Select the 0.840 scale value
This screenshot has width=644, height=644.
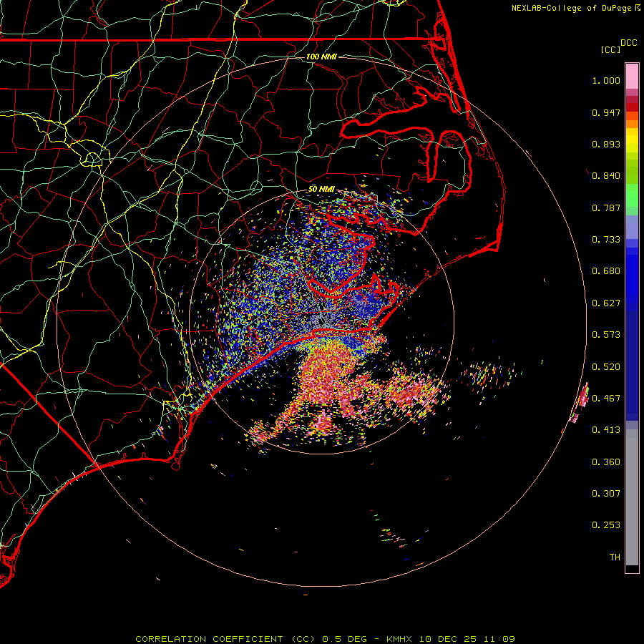point(606,176)
